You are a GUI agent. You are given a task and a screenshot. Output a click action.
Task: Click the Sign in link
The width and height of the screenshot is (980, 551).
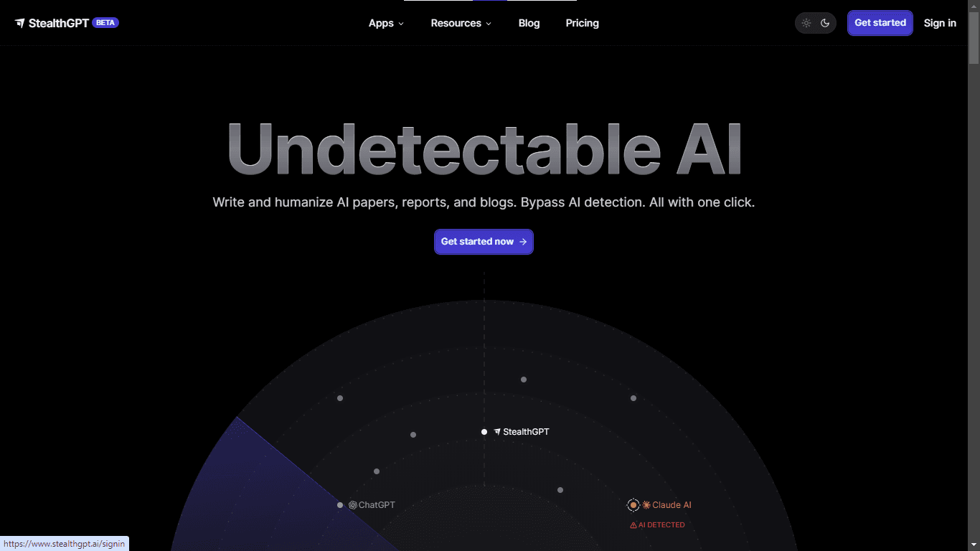(x=940, y=23)
